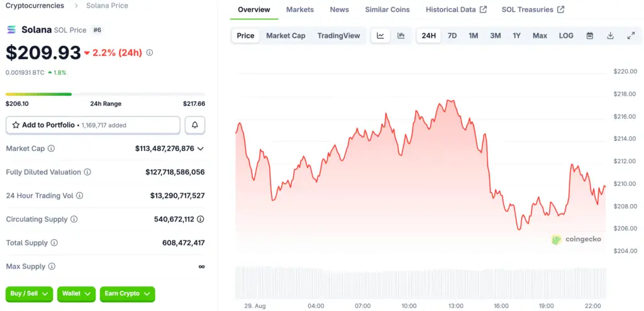Toggle LOG scale on chart
The image size is (644, 311).
pos(566,36)
